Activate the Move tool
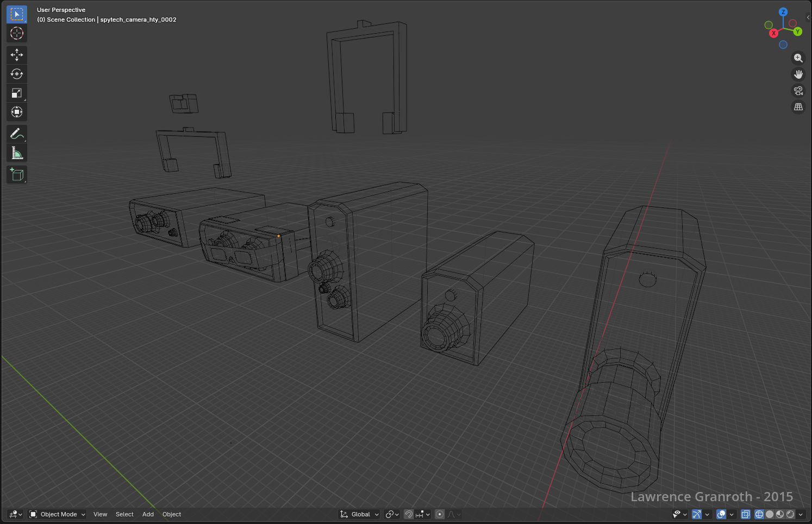The width and height of the screenshot is (812, 524). 17,54
